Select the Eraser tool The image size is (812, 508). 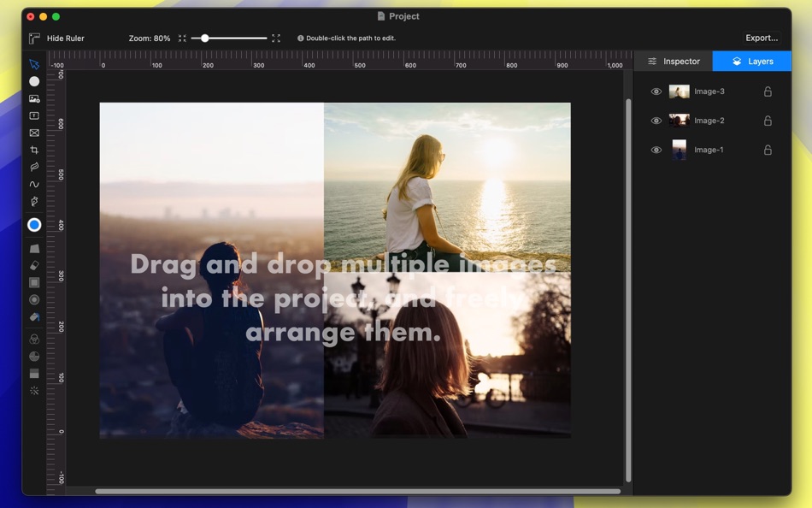(34, 265)
